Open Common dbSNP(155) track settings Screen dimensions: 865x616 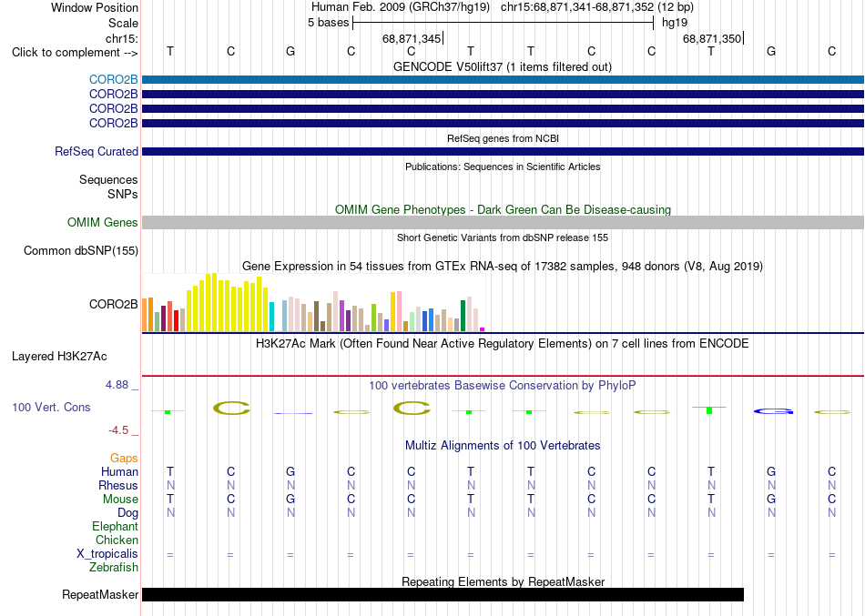[x=80, y=250]
